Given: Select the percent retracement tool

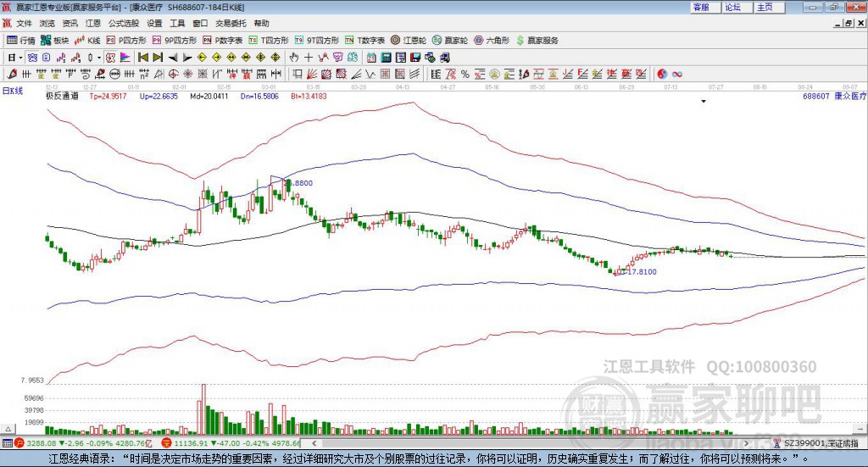Looking at the screenshot, I should [465, 74].
